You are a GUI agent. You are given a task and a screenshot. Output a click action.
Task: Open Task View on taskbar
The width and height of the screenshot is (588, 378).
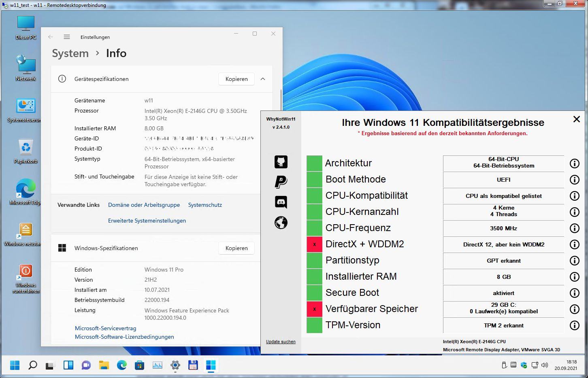(50, 365)
